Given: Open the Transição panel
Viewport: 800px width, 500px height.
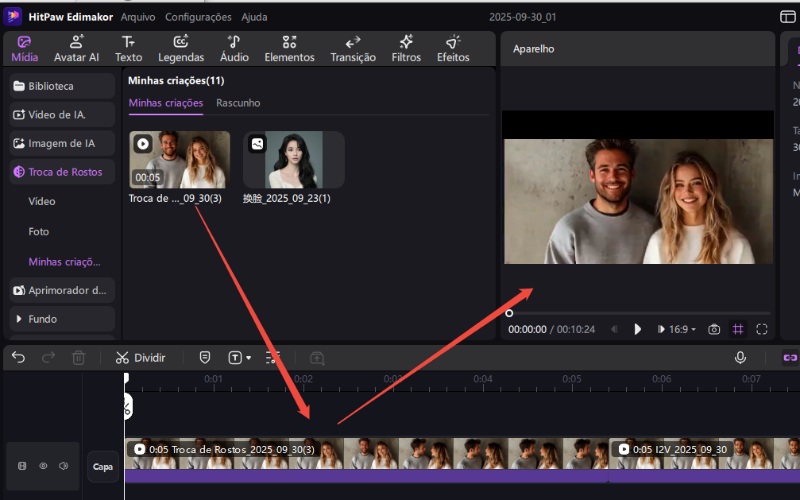Looking at the screenshot, I should pos(353,48).
